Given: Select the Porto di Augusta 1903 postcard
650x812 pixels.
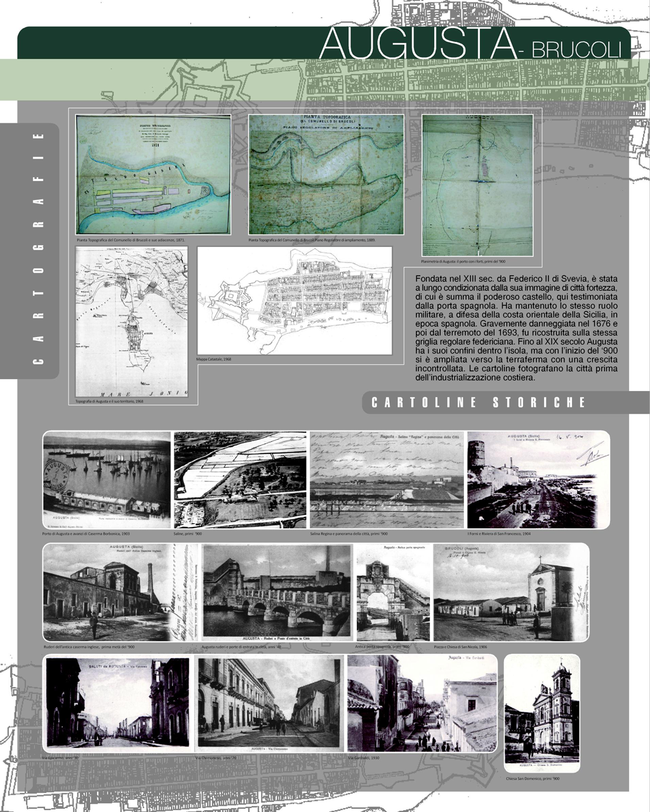Looking at the screenshot, I should coord(107,481).
